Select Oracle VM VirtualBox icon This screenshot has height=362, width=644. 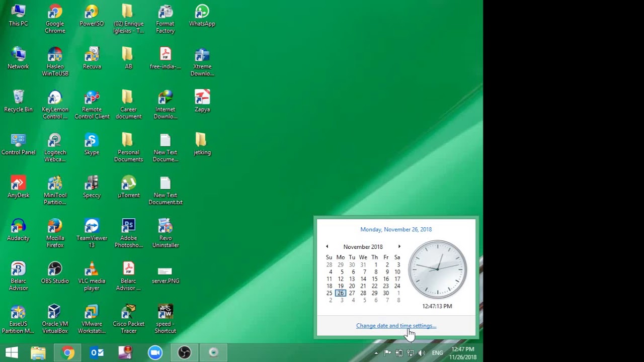click(x=55, y=319)
